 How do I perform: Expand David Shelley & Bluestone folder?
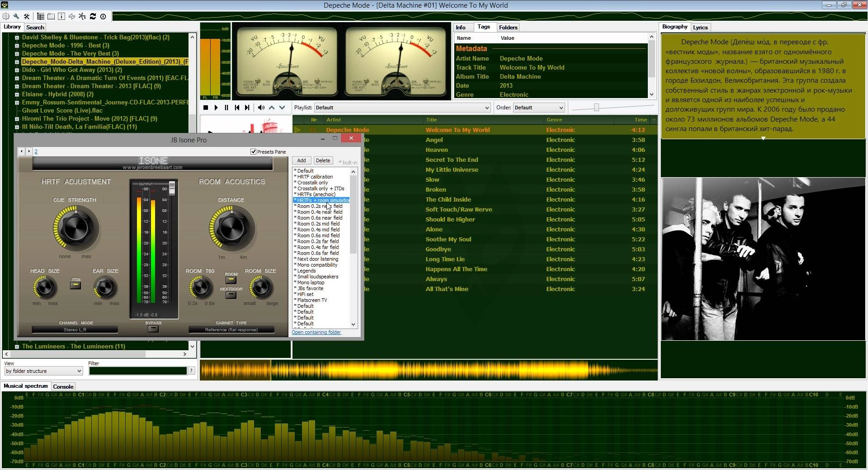(17, 38)
